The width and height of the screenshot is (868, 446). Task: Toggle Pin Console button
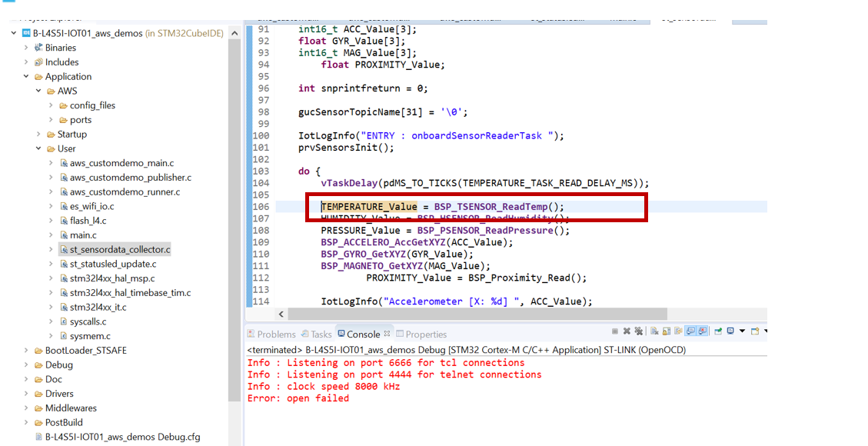click(719, 331)
